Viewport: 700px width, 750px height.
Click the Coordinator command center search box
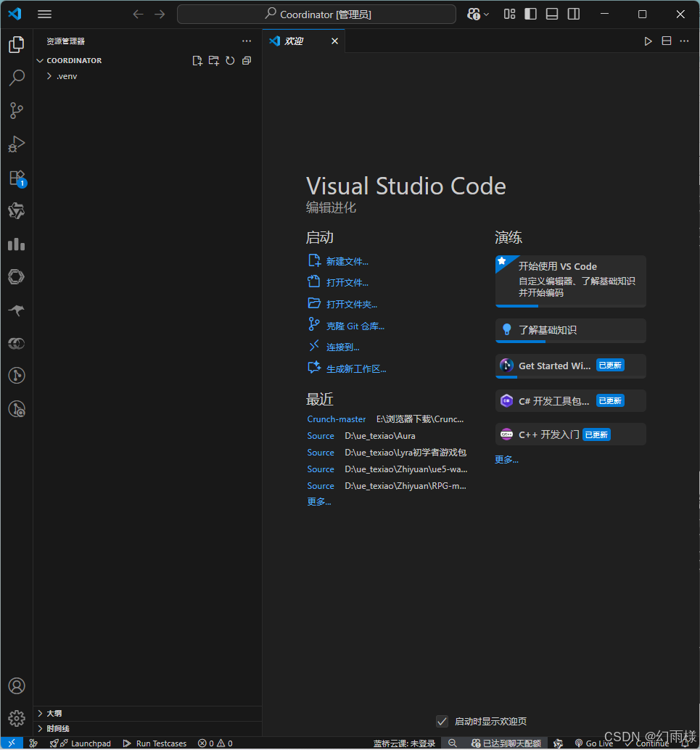[x=316, y=15]
